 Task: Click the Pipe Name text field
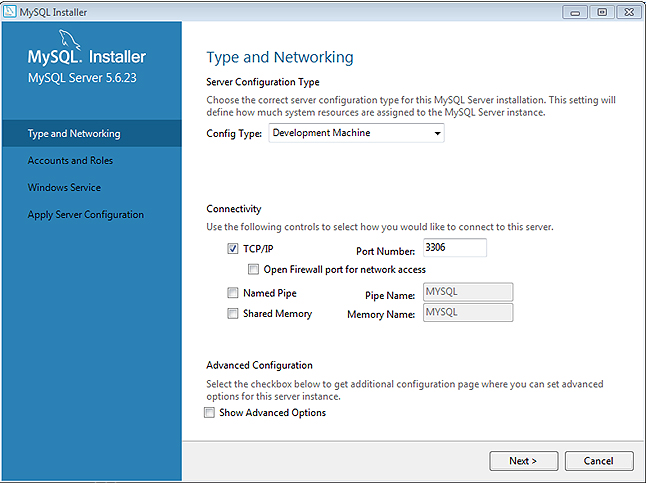pyautogui.click(x=467, y=292)
